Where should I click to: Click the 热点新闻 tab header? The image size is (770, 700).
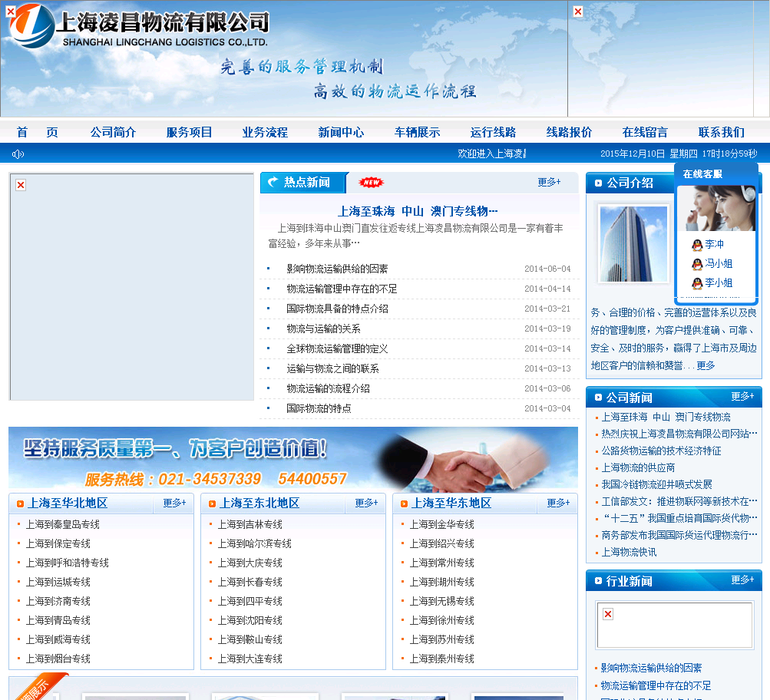tap(304, 182)
